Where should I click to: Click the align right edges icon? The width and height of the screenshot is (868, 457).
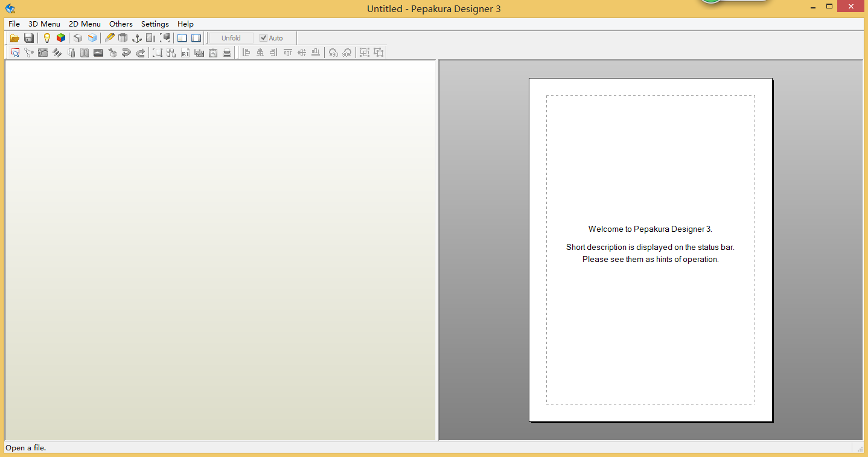pyautogui.click(x=274, y=53)
